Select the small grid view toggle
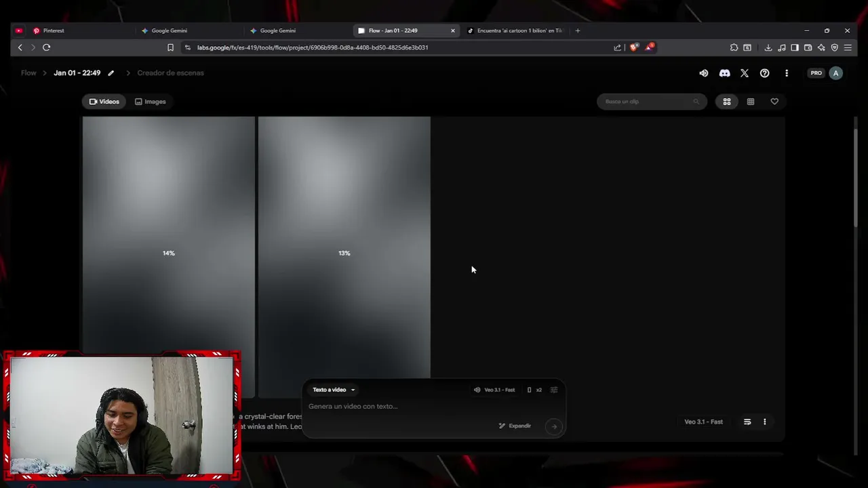The image size is (868, 488). pyautogui.click(x=751, y=102)
